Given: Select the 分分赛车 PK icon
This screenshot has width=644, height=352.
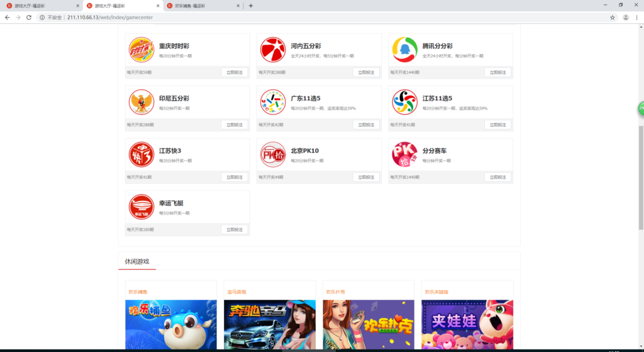Looking at the screenshot, I should (404, 154).
